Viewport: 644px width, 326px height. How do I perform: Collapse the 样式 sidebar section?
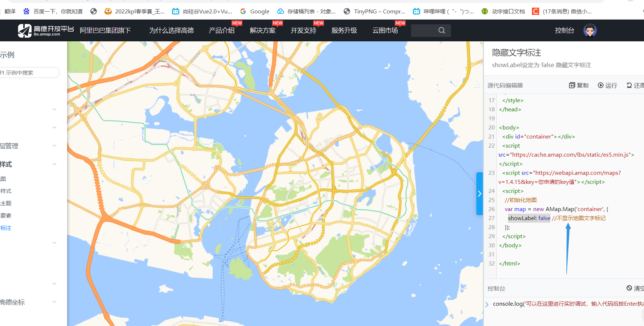coord(54,164)
